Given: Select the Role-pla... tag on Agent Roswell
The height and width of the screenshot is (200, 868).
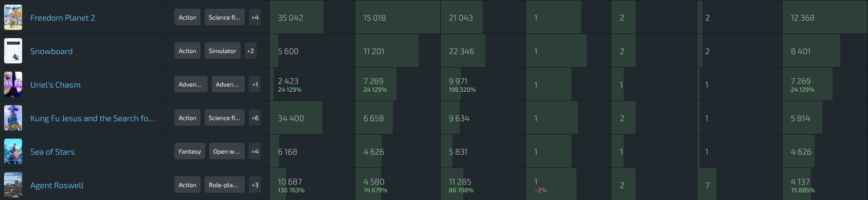Looking at the screenshot, I should point(224,185).
